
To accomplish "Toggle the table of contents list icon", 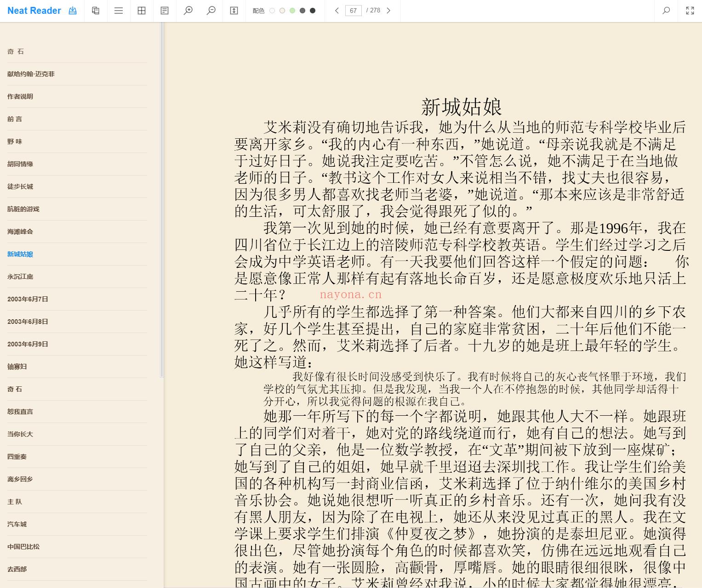I will 119,11.
